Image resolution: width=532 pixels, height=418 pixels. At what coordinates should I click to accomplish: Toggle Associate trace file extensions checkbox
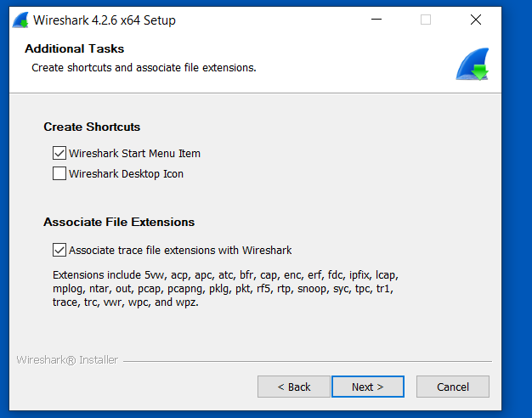coord(59,251)
